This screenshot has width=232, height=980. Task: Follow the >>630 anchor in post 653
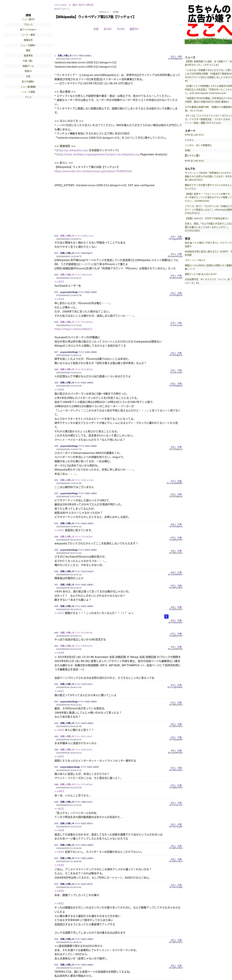pyautogui.click(x=59, y=891)
